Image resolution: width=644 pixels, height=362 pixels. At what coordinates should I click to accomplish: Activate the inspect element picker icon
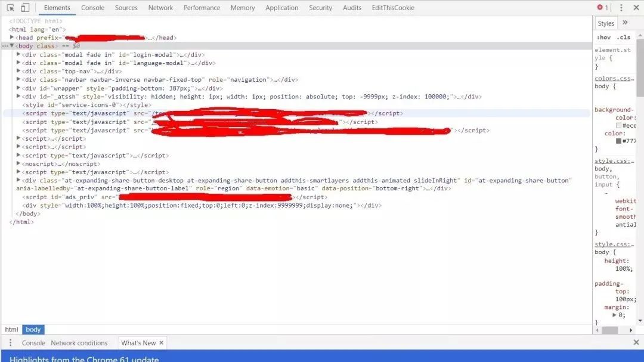tap(10, 7)
